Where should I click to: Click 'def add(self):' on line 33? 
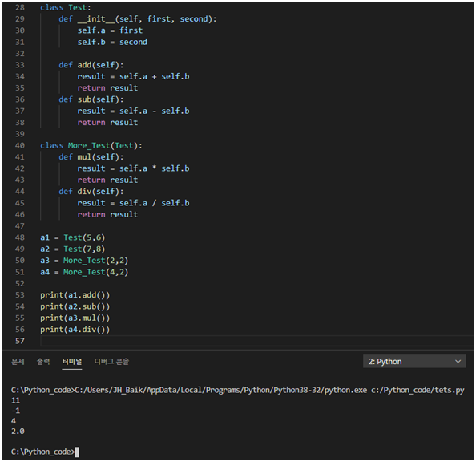click(91, 65)
